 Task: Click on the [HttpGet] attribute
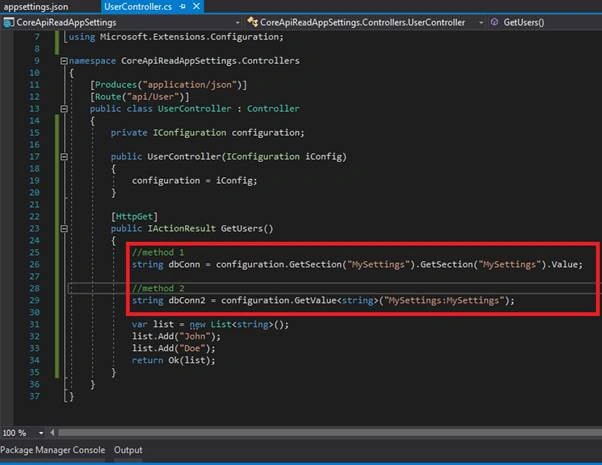click(134, 217)
